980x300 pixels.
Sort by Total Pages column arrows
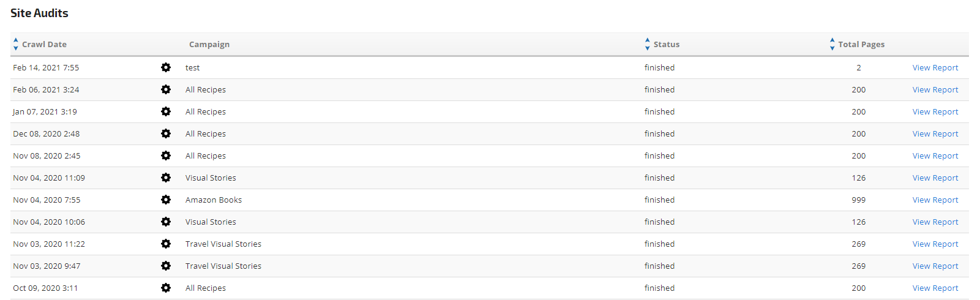(832, 44)
